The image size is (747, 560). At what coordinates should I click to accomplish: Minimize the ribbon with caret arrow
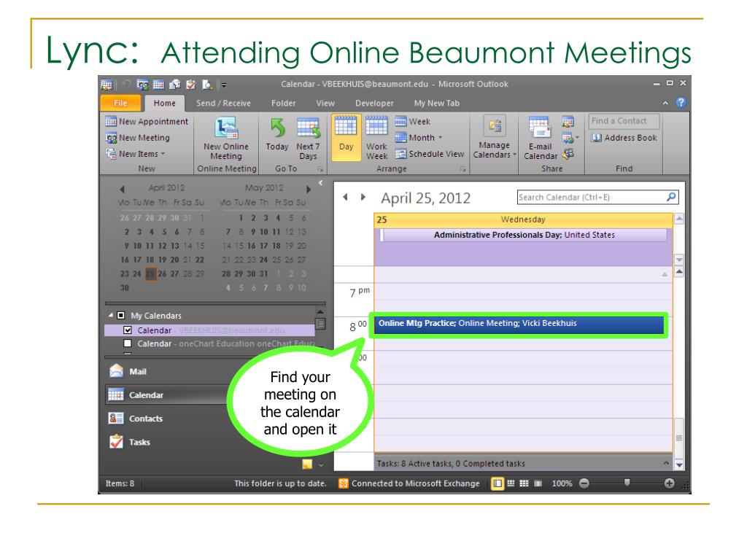coord(665,103)
